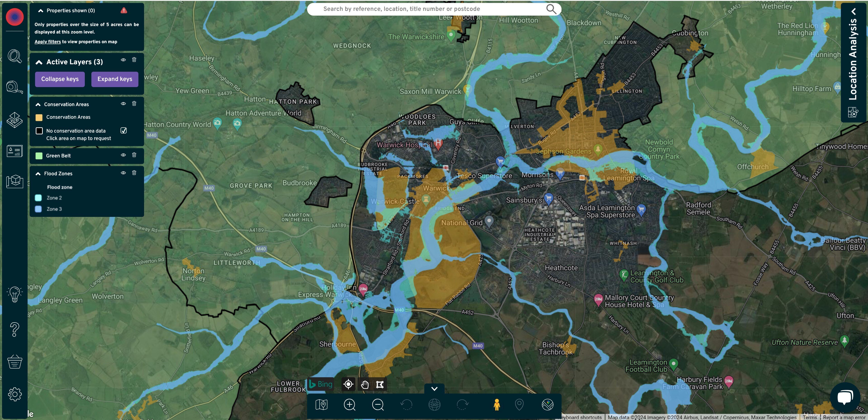Switch basemap using the Bing button
Screen dimensions: 868x420
point(321,384)
